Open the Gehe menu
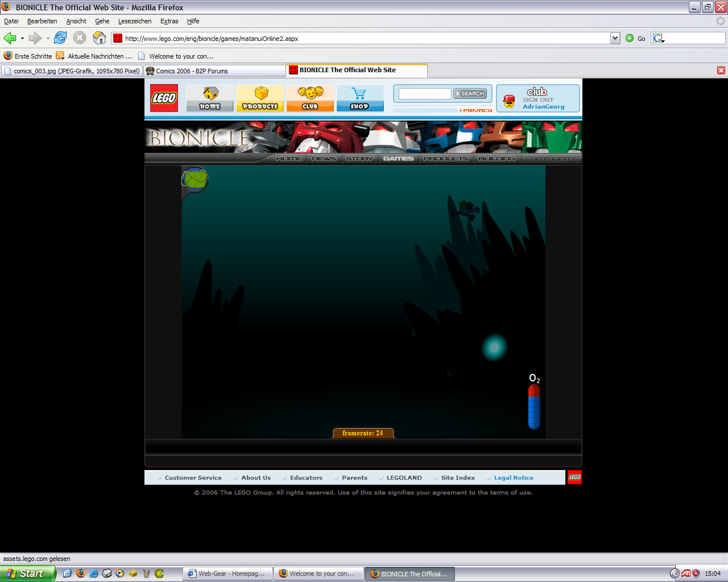728x582 pixels. 102,21
